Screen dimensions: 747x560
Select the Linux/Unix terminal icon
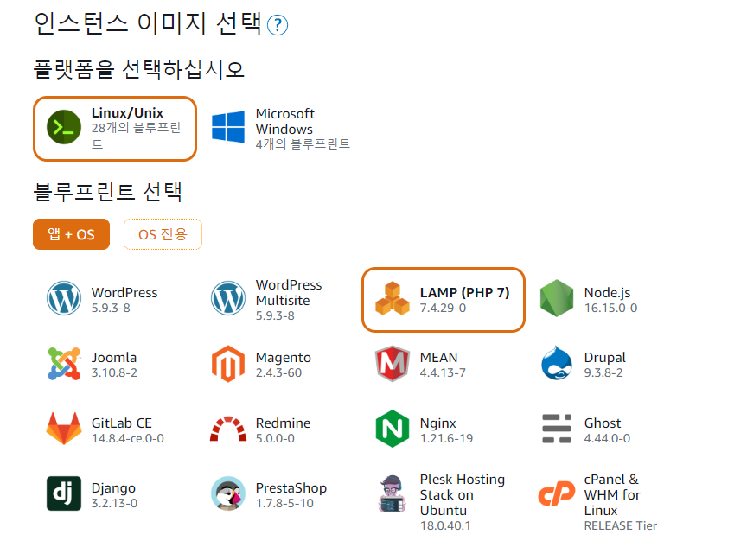[x=64, y=127]
